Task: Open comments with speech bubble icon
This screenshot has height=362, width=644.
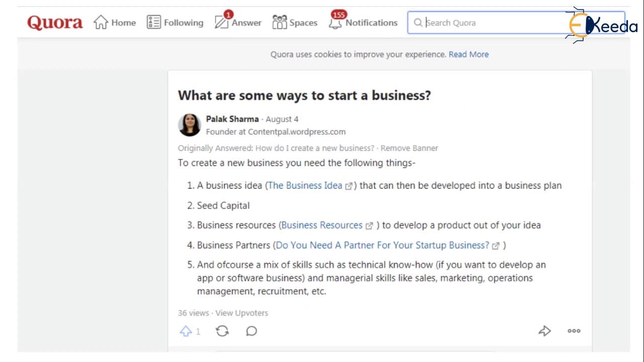Action: [x=252, y=331]
